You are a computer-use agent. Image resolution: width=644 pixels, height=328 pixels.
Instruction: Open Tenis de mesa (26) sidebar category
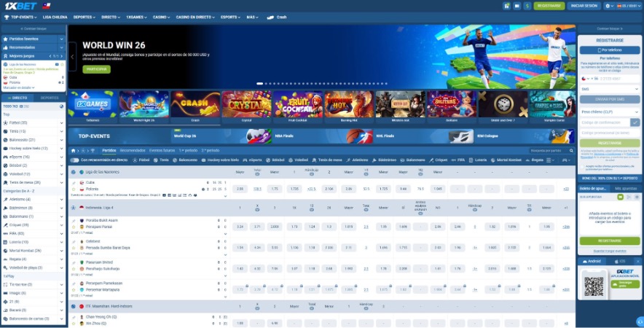(34, 182)
